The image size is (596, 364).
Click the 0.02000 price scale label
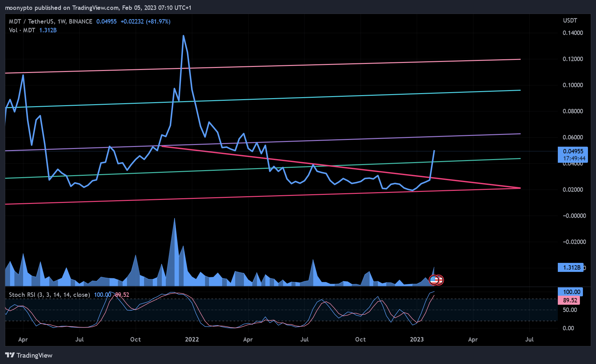[573, 190]
